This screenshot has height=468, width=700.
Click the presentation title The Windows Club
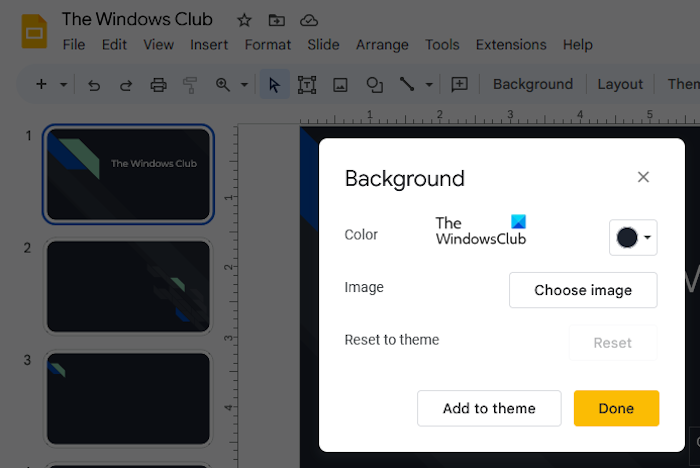pyautogui.click(x=137, y=19)
